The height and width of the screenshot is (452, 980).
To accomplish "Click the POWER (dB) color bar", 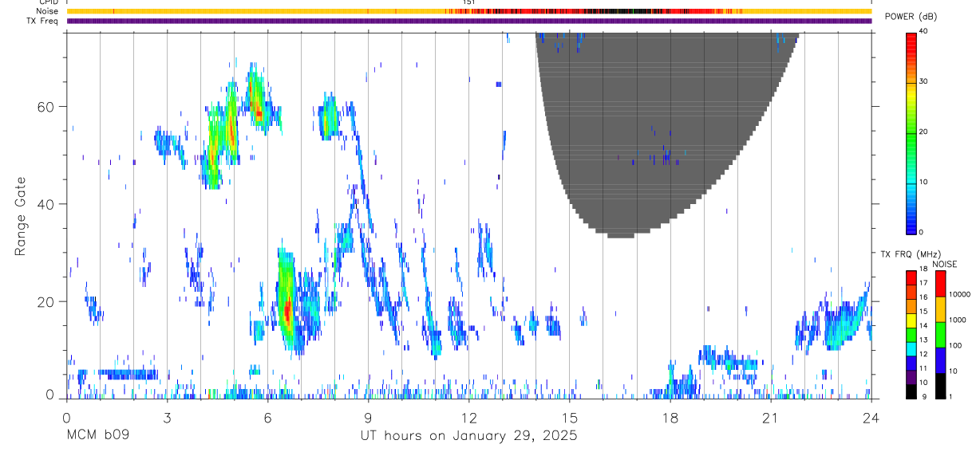I will [911, 132].
